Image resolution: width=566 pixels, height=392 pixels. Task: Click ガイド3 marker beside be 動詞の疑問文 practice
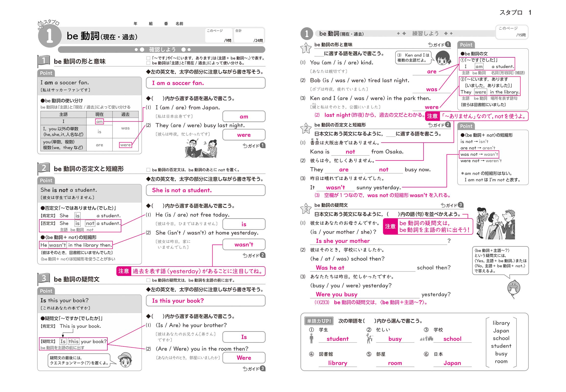(x=452, y=205)
